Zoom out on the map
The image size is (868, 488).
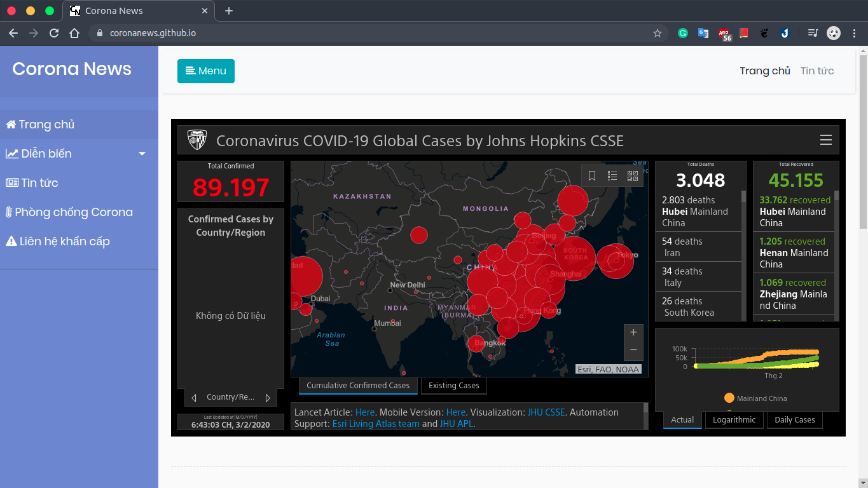click(x=633, y=349)
